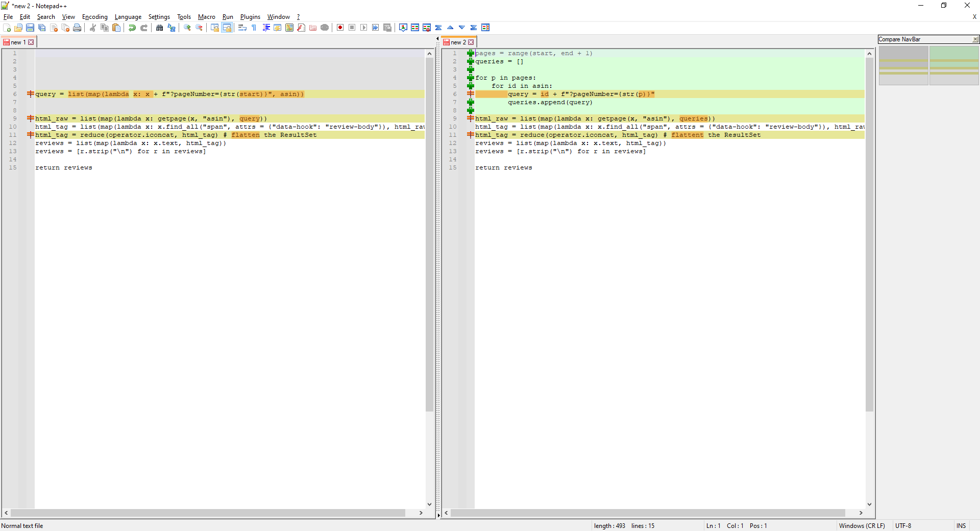
Task: Jump to the last difference
Action: [x=474, y=28]
